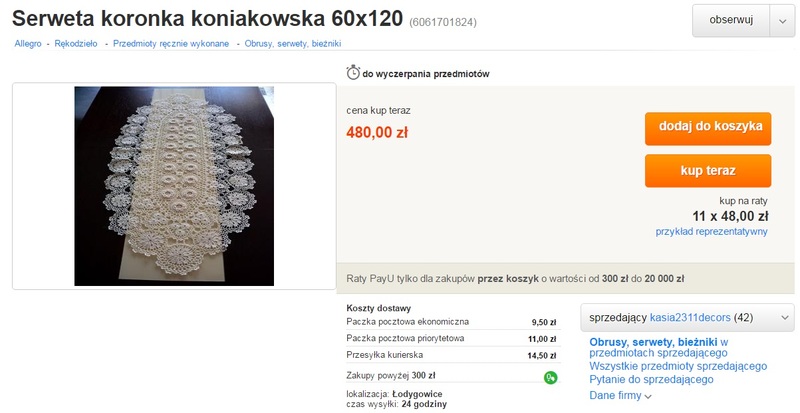Click the seller rating count (42)

[x=743, y=318]
